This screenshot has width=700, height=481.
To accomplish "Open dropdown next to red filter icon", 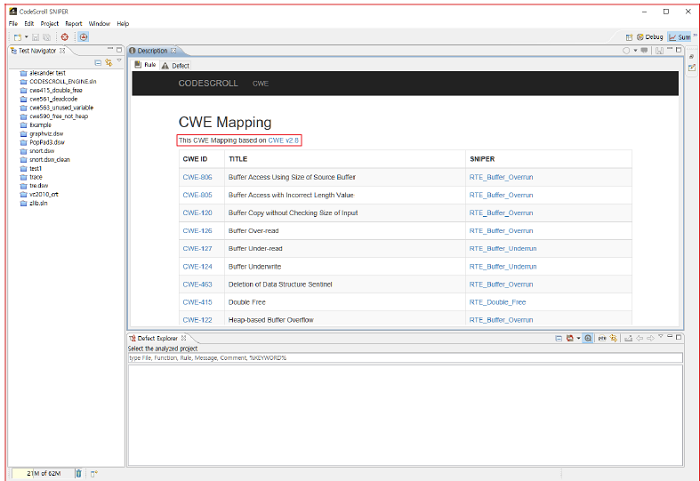I will coord(579,338).
